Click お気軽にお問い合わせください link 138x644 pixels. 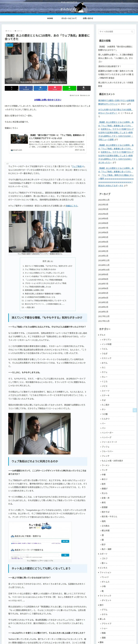click(x=48, y=100)
